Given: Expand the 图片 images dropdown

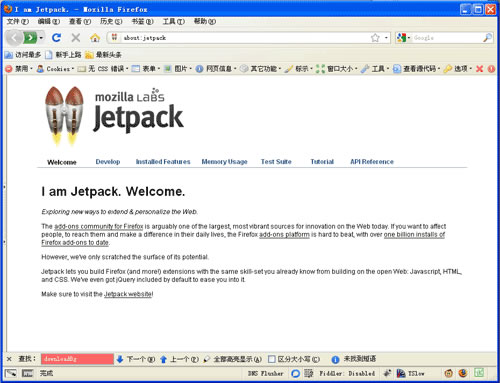Looking at the screenshot, I should tap(178, 69).
